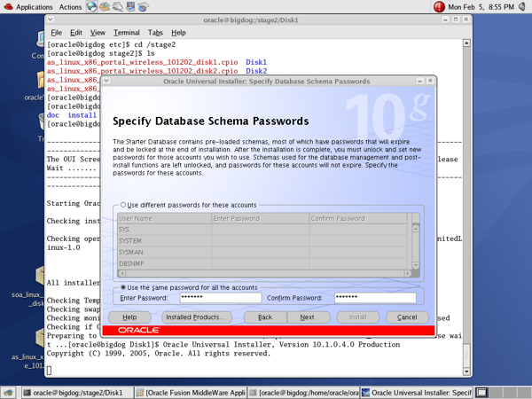The width and height of the screenshot is (532, 399).
Task: Open View menu in terminal window
Action: (x=98, y=33)
